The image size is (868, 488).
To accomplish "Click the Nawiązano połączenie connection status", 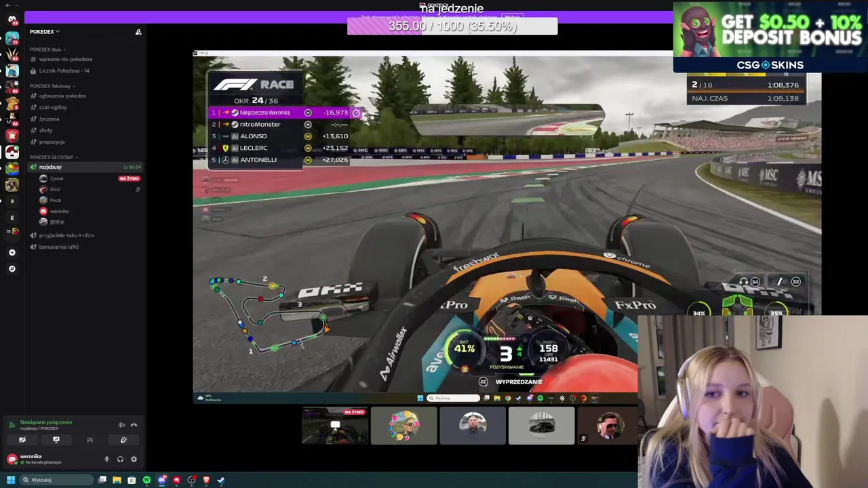I will [x=46, y=422].
